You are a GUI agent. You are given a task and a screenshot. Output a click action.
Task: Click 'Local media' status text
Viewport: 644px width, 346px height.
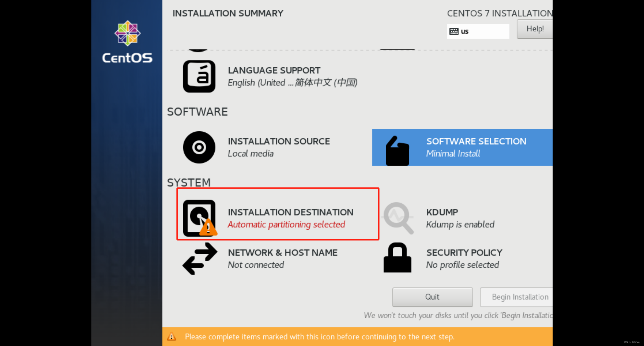tap(250, 154)
